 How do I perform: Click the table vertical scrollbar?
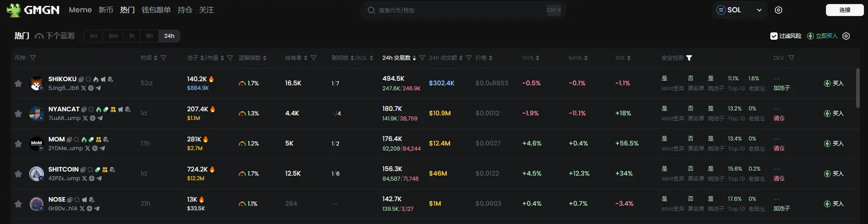point(858,88)
